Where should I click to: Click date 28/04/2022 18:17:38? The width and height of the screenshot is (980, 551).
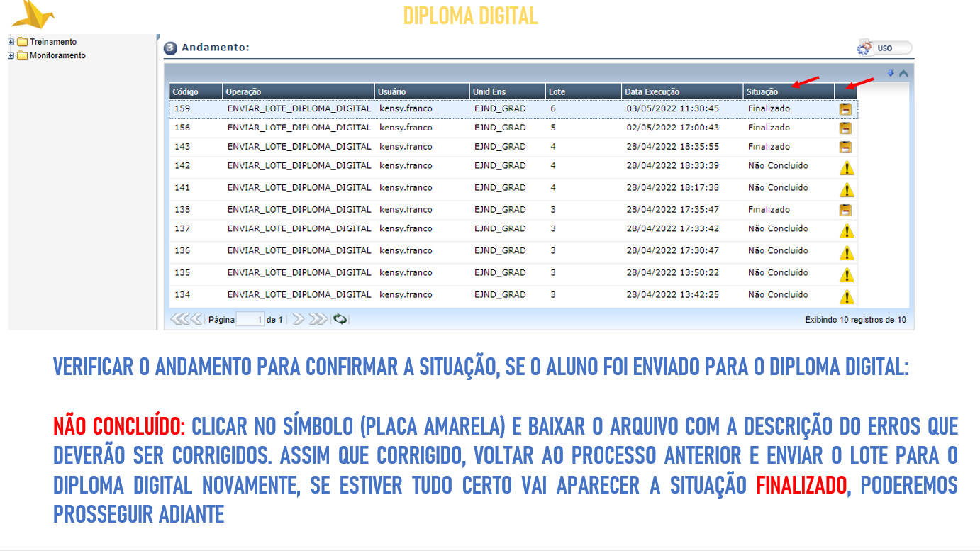(673, 188)
